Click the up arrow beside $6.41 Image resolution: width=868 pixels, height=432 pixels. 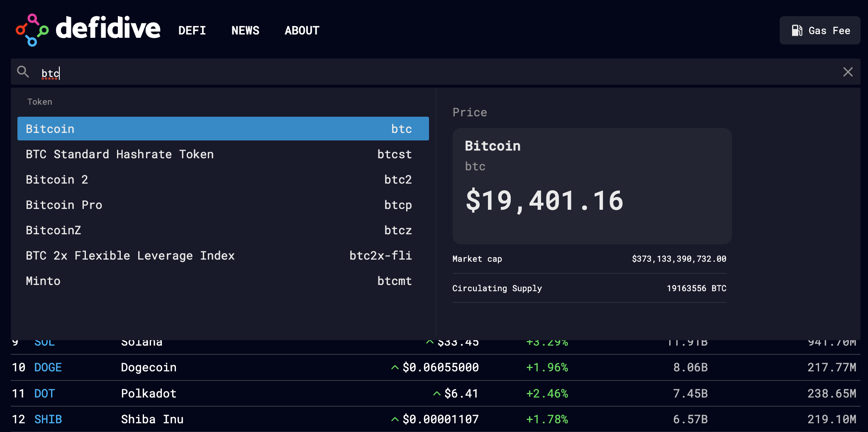[x=437, y=393]
